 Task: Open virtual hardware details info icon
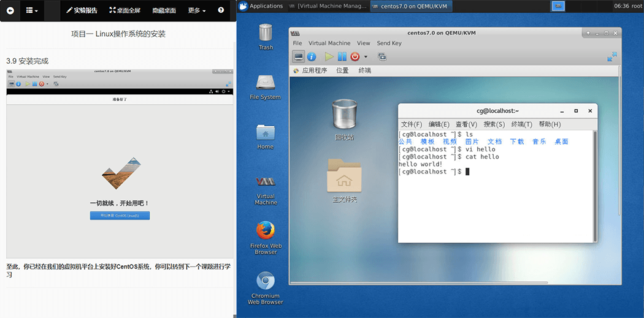point(312,56)
